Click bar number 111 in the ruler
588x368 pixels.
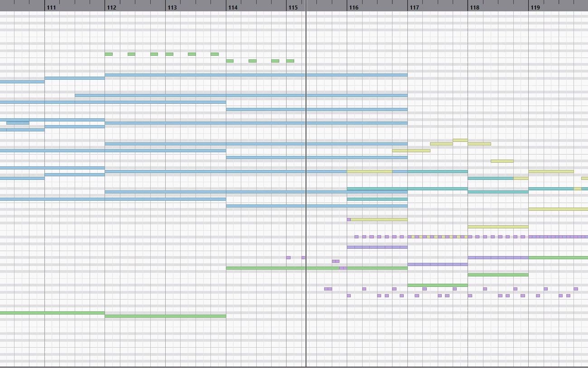[x=51, y=8]
